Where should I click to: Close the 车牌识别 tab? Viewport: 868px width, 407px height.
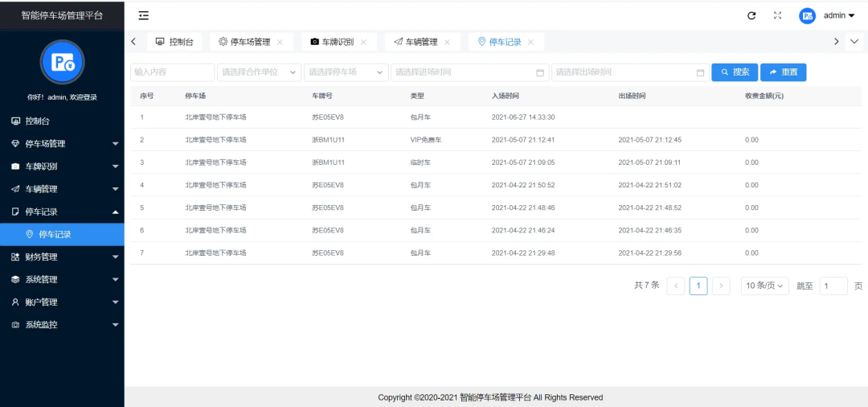click(363, 42)
